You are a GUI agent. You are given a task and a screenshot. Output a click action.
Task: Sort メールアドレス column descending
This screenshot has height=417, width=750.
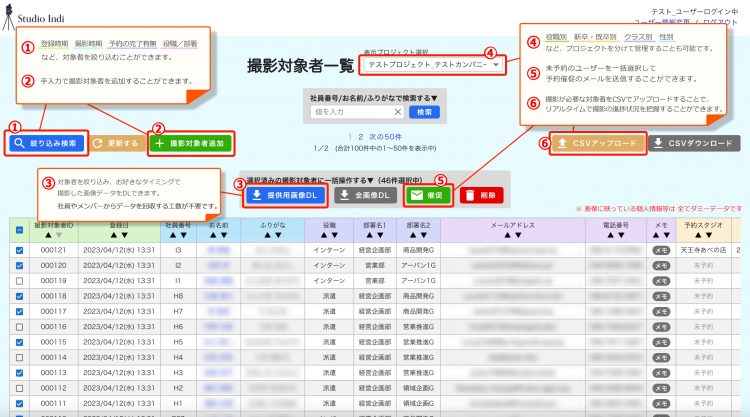tap(518, 235)
